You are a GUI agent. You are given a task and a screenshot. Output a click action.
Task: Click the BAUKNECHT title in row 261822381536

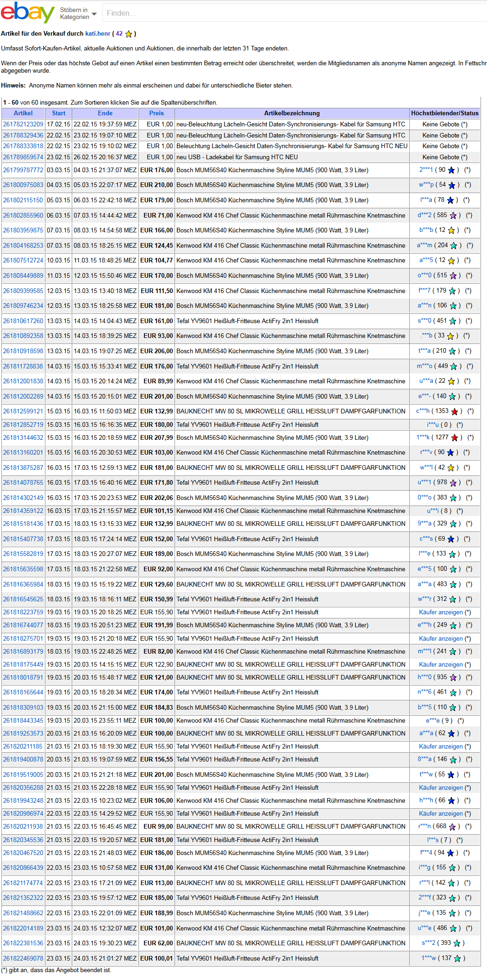(x=291, y=943)
